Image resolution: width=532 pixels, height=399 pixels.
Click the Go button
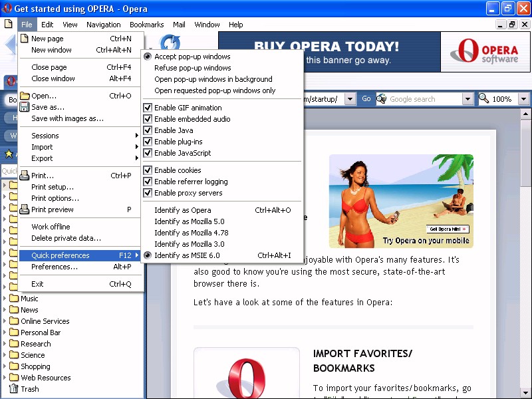[366, 98]
